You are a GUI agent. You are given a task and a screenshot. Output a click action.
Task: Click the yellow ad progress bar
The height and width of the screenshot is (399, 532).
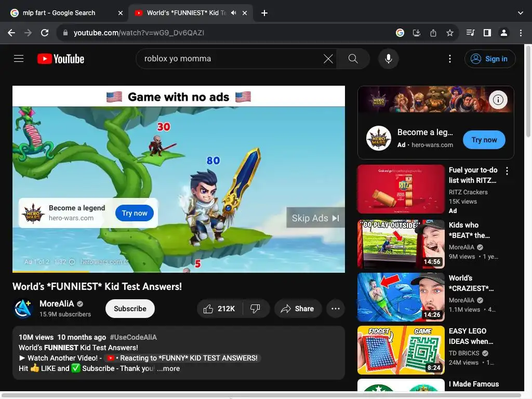pos(51,271)
